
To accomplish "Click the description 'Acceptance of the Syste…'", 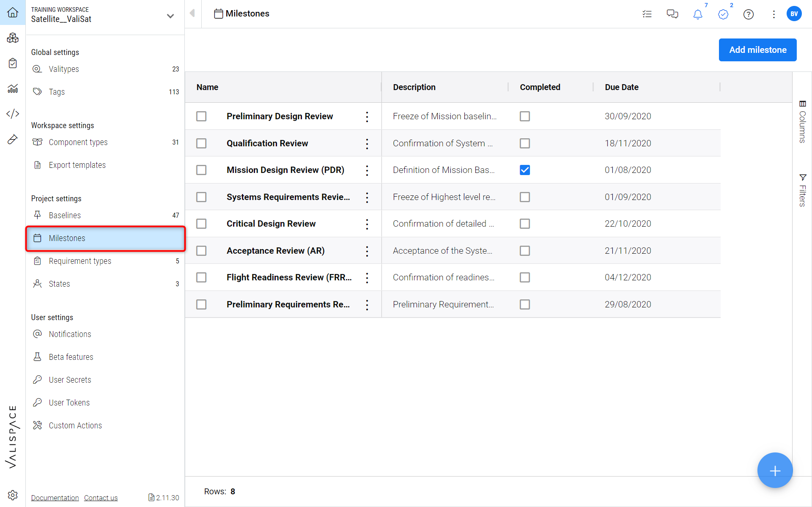I will tap(442, 251).
